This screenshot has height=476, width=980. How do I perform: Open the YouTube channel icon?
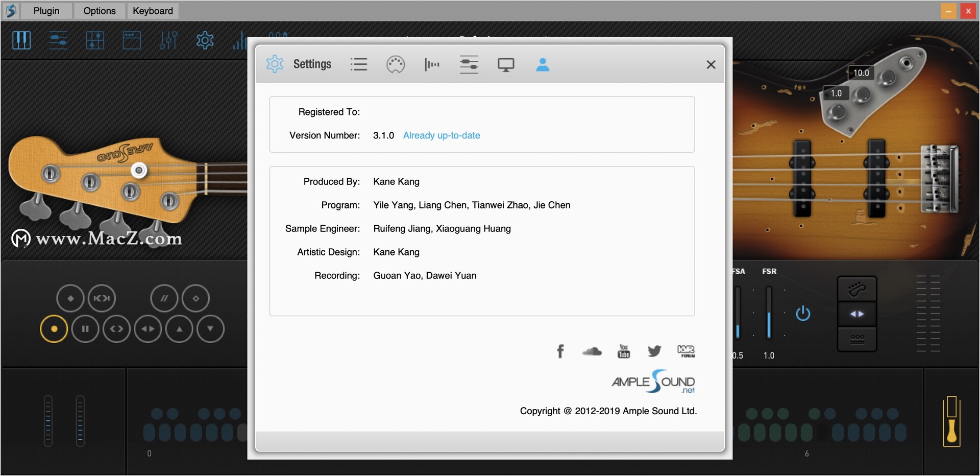624,351
